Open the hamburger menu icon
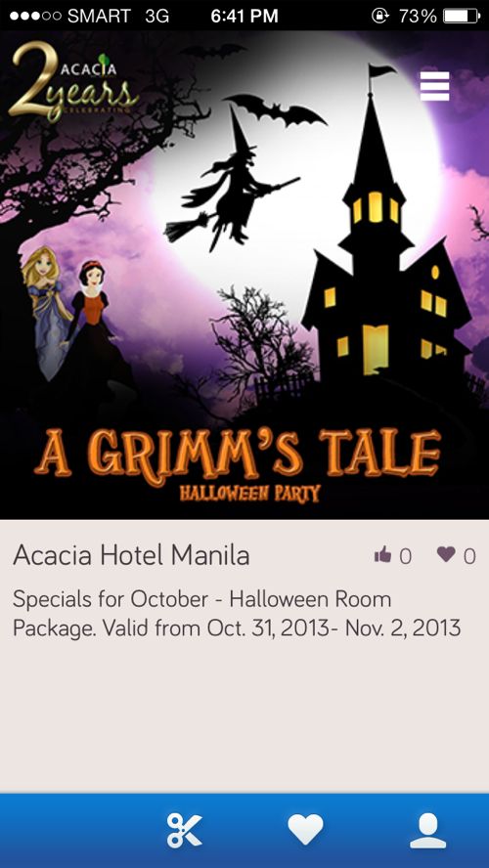 point(435,86)
